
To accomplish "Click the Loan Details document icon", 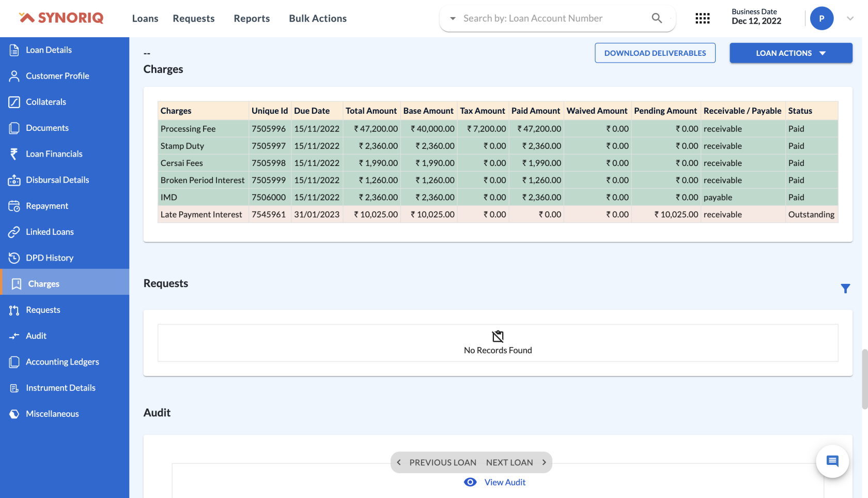I will point(14,50).
